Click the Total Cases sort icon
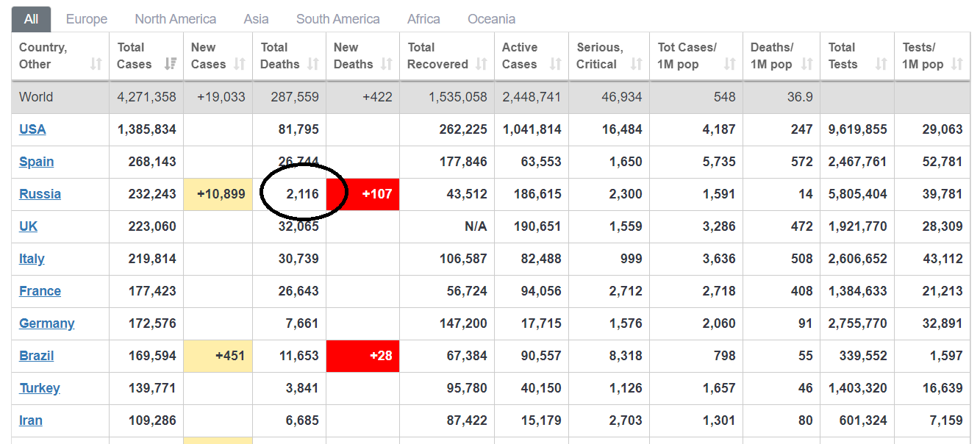The width and height of the screenshot is (980, 444). point(171,64)
